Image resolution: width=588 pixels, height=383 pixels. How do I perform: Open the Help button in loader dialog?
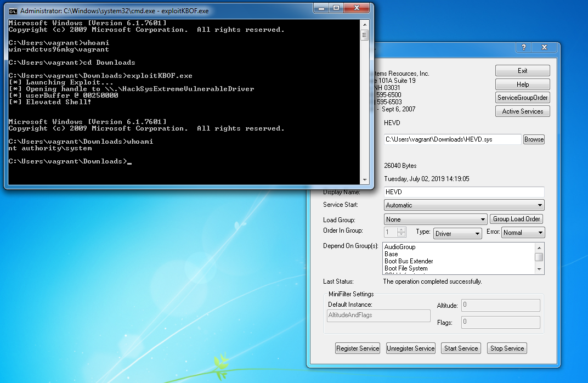[x=522, y=85]
